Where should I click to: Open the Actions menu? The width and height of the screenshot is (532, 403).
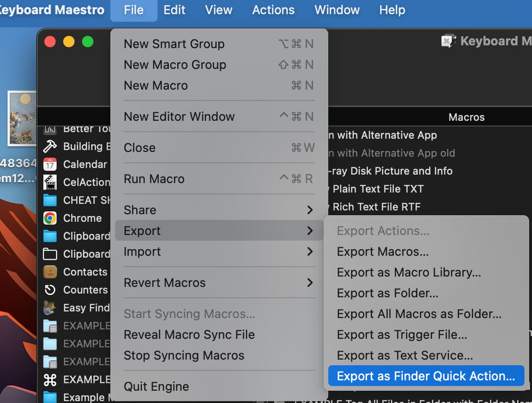point(273,10)
